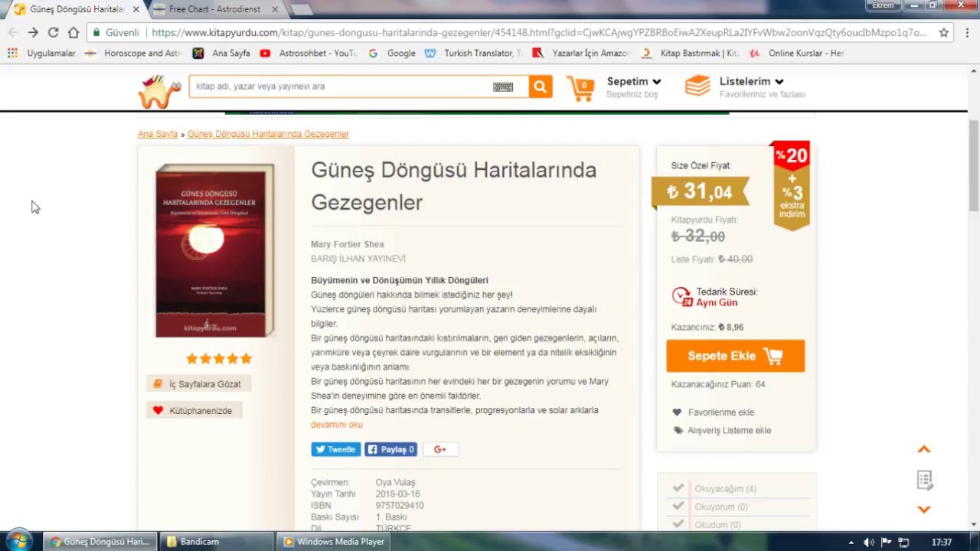Open Windows Media Player from the taskbar
This screenshot has height=551, width=980.
click(x=334, y=541)
